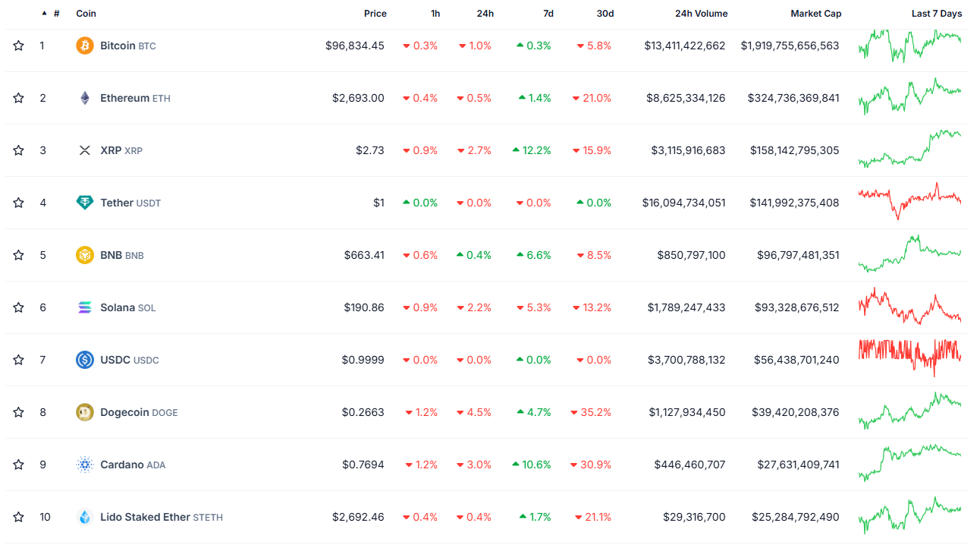Viewport: 980px width, 545px height.
Task: Open the Ethereum coin page link
Action: [x=124, y=98]
